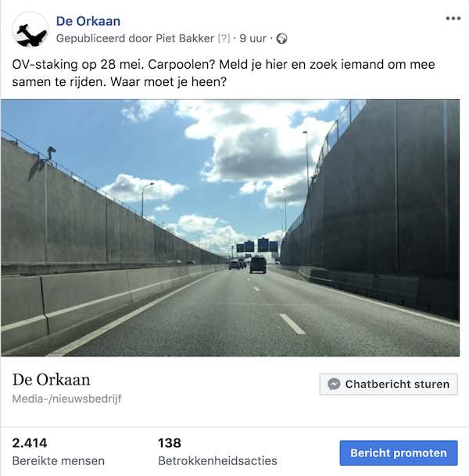Image resolution: width=469 pixels, height=476 pixels.
Task: Click the Piet Bakker publisher name
Action: click(x=184, y=38)
